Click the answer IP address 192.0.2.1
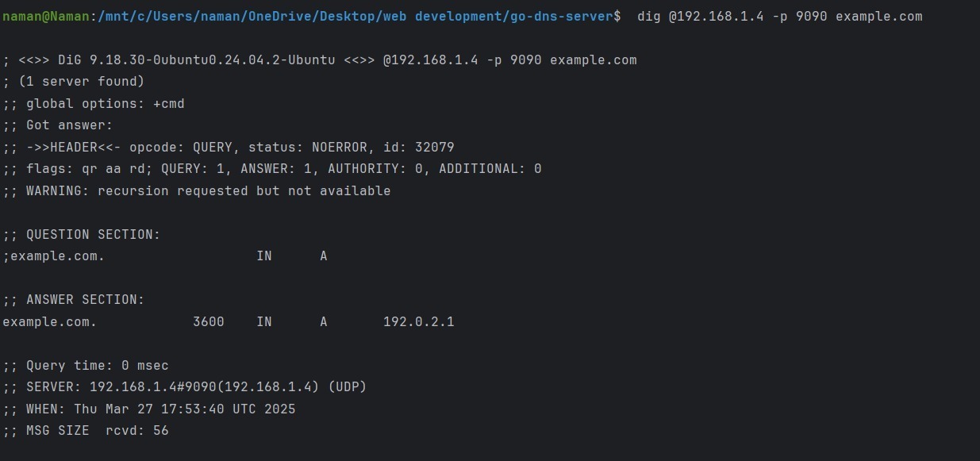Image resolution: width=980 pixels, height=461 pixels. [419, 322]
